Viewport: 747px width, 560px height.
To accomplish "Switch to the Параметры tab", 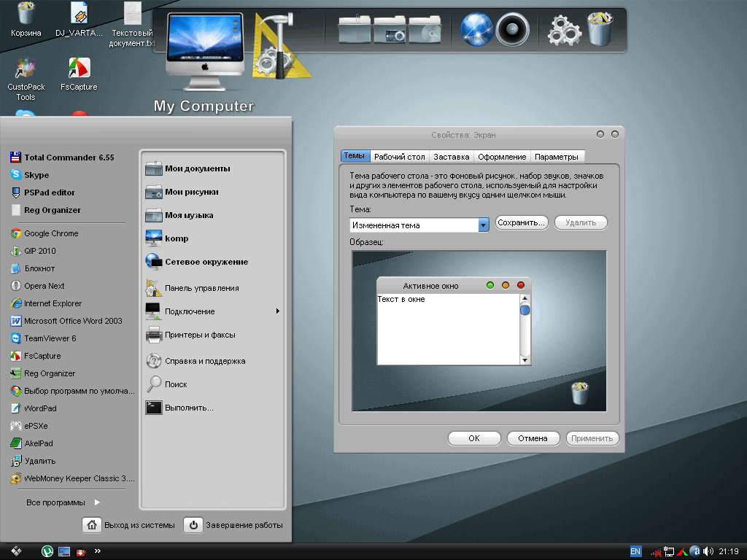I will click(556, 157).
